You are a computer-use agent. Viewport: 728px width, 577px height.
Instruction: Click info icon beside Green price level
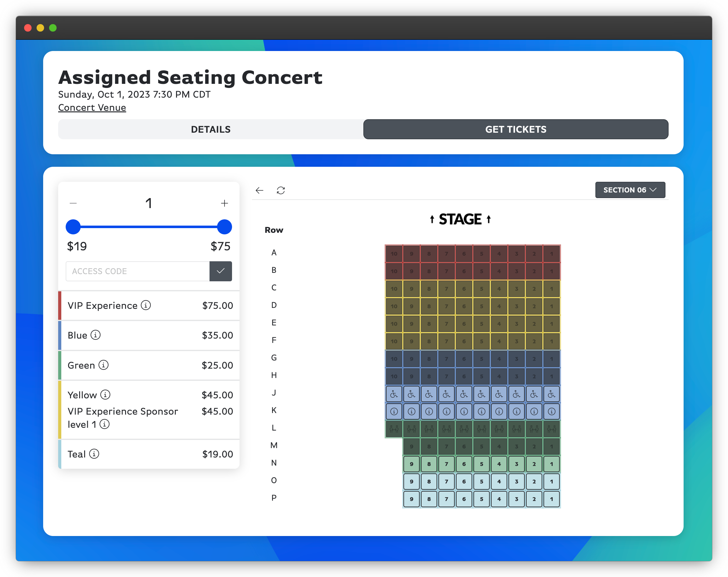pos(103,365)
